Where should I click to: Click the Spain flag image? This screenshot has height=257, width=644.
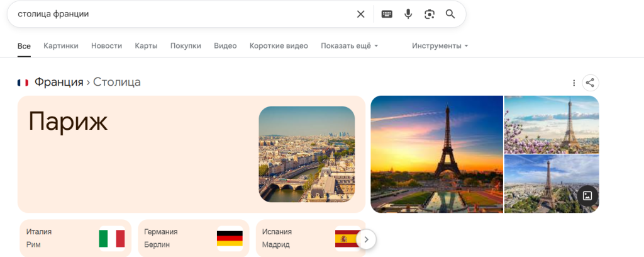click(x=347, y=239)
